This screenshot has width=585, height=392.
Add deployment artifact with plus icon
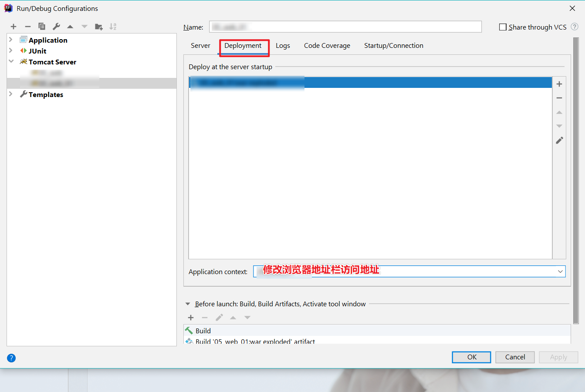[x=559, y=84]
